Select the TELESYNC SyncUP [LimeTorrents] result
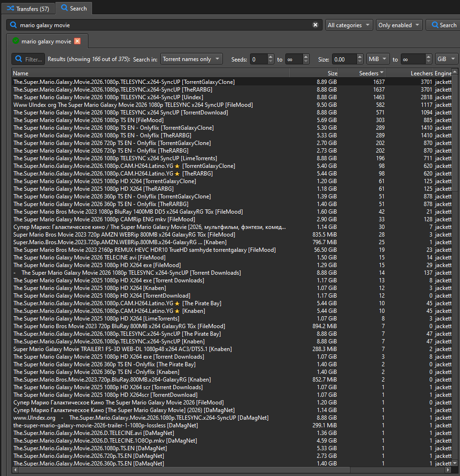The image size is (460, 476). 232,158
